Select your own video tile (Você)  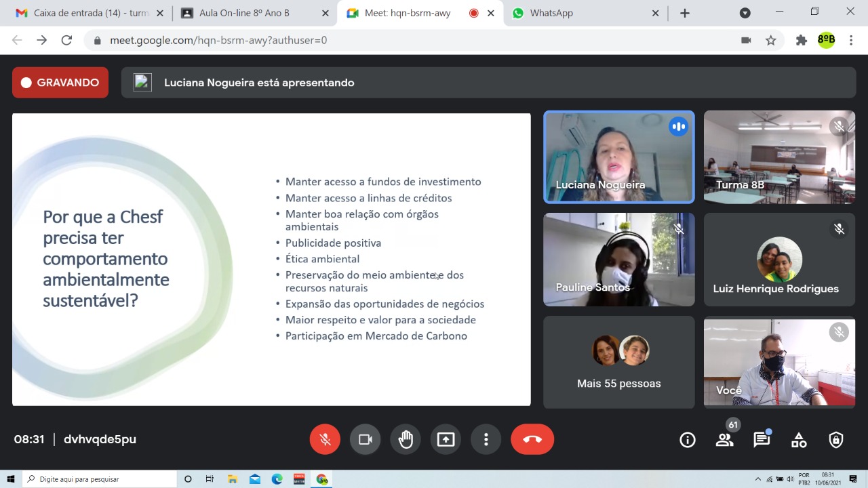point(779,362)
